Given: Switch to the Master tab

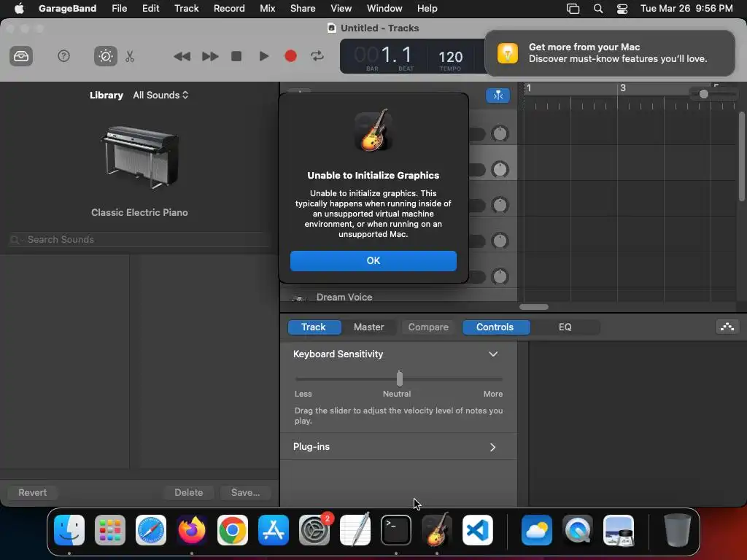Looking at the screenshot, I should [368, 327].
